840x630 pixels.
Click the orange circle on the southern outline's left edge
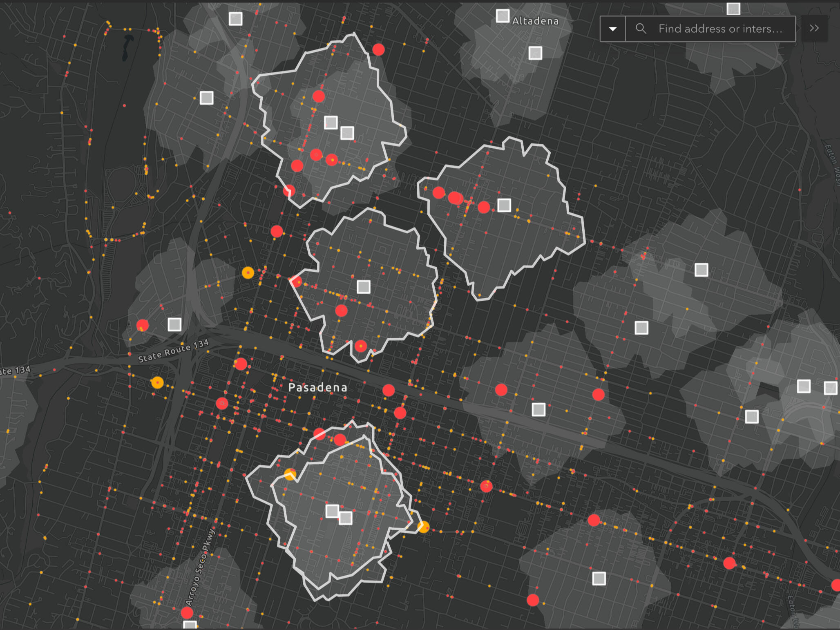pyautogui.click(x=290, y=474)
